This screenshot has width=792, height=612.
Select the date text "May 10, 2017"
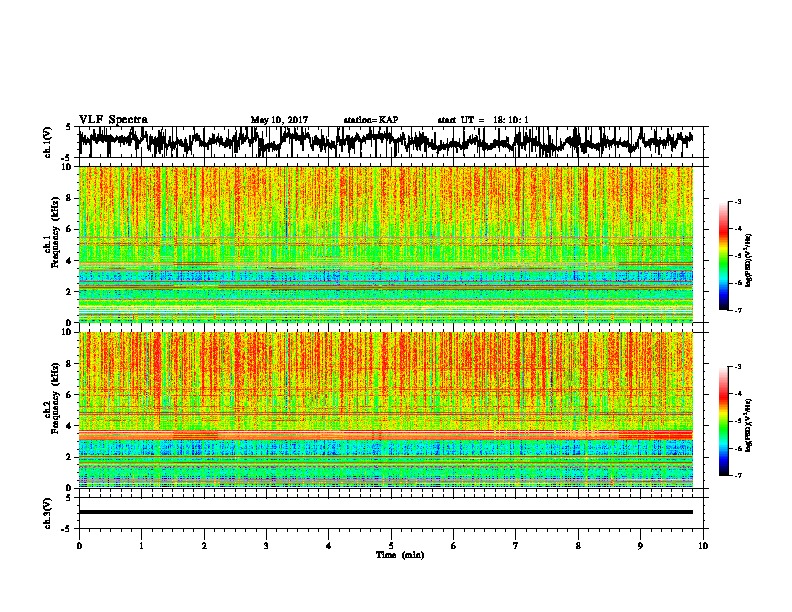pyautogui.click(x=279, y=120)
